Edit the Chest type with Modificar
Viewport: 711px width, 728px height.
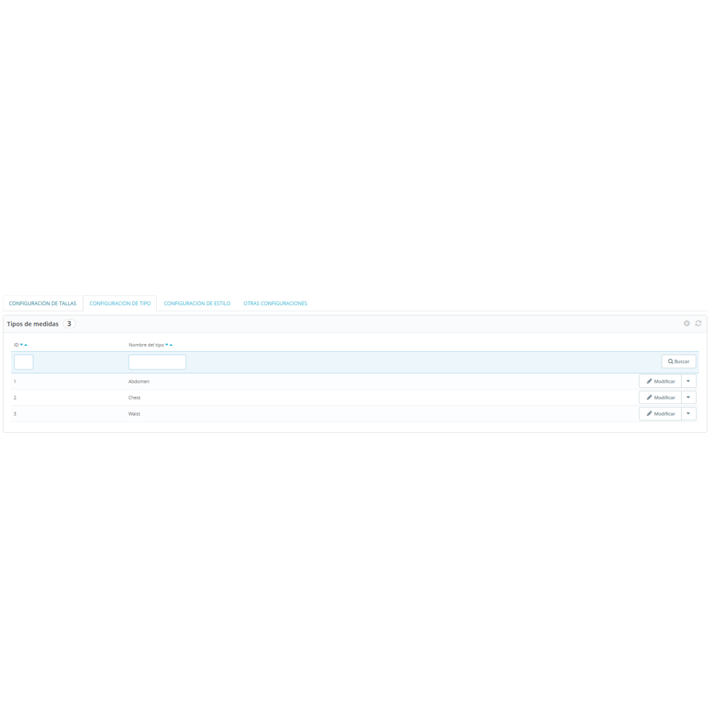[x=661, y=397]
